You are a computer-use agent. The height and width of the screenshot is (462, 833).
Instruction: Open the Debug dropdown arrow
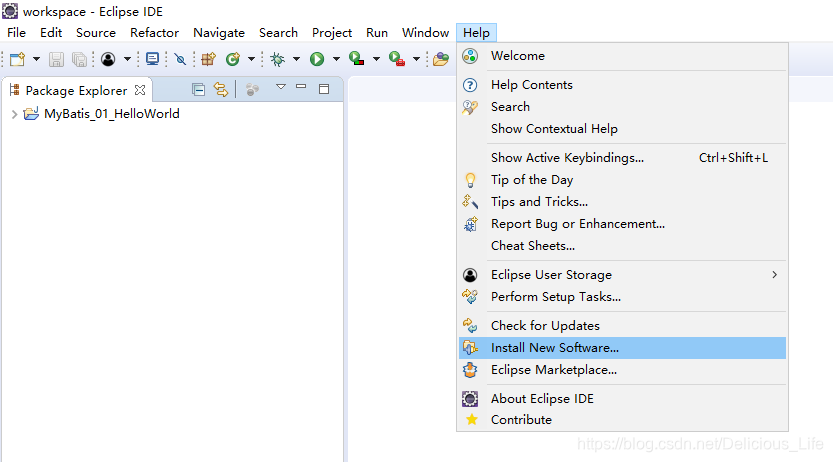pos(296,59)
